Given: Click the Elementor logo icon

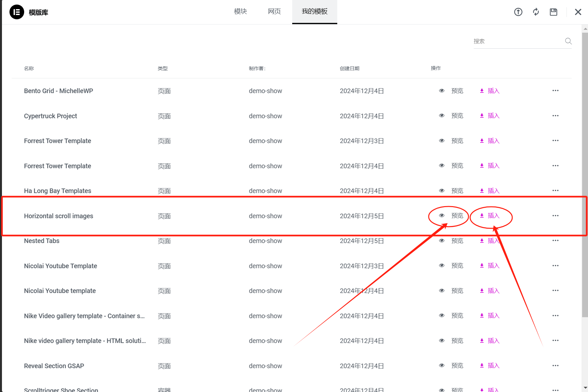Looking at the screenshot, I should (x=17, y=12).
